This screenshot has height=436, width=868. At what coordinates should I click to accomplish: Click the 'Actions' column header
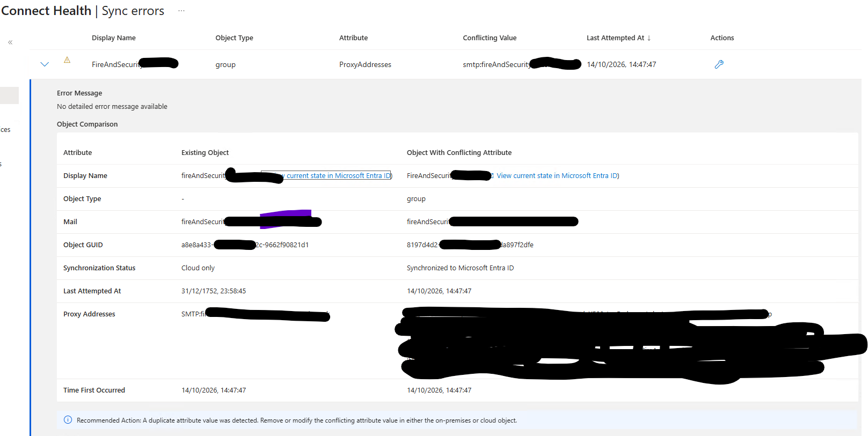tap(722, 38)
